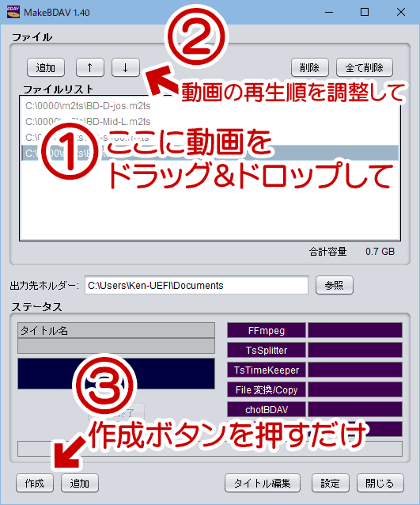Click the 追加 button in the ファイル section
This screenshot has width=420, height=505.
46,67
